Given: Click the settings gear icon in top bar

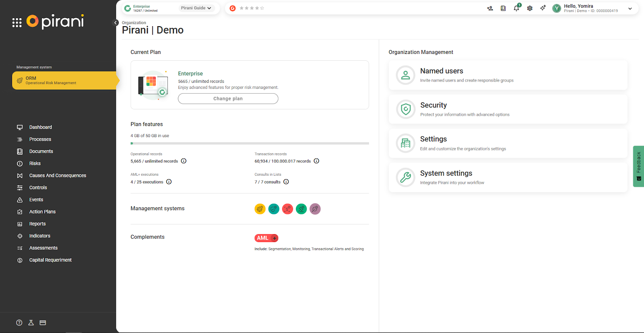Looking at the screenshot, I should click(530, 8).
